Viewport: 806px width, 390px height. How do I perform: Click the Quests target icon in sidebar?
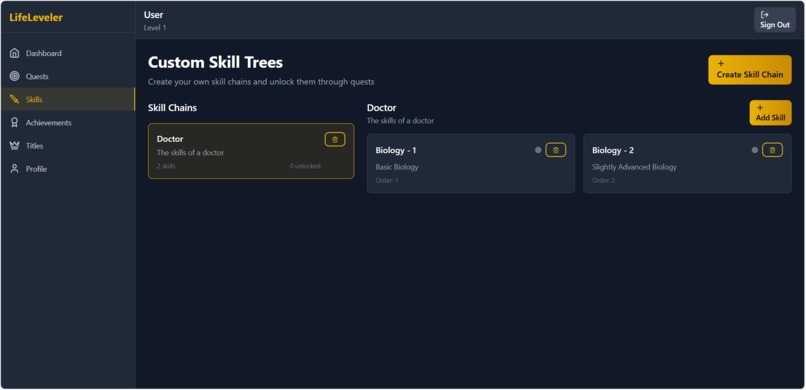14,76
